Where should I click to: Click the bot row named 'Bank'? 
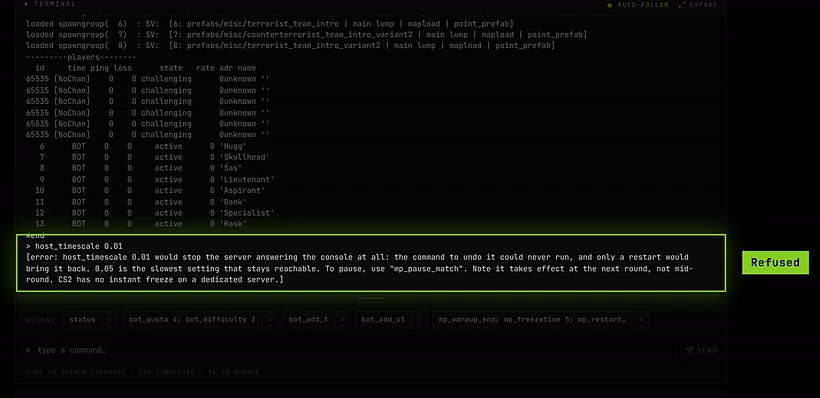click(x=141, y=202)
